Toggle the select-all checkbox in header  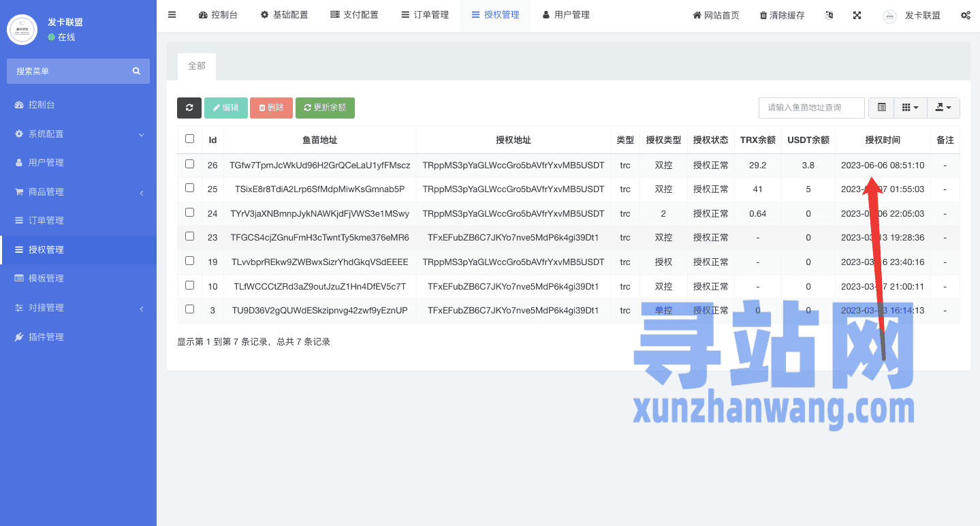[x=189, y=139]
